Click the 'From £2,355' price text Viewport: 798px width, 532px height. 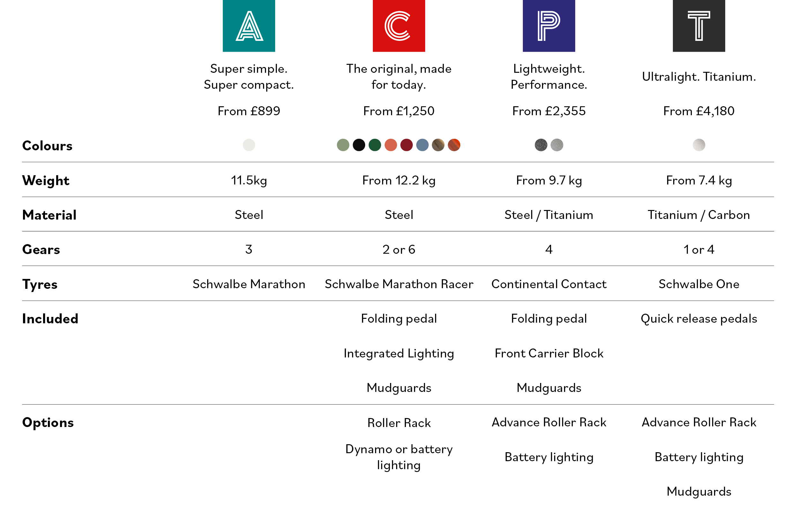[549, 111]
